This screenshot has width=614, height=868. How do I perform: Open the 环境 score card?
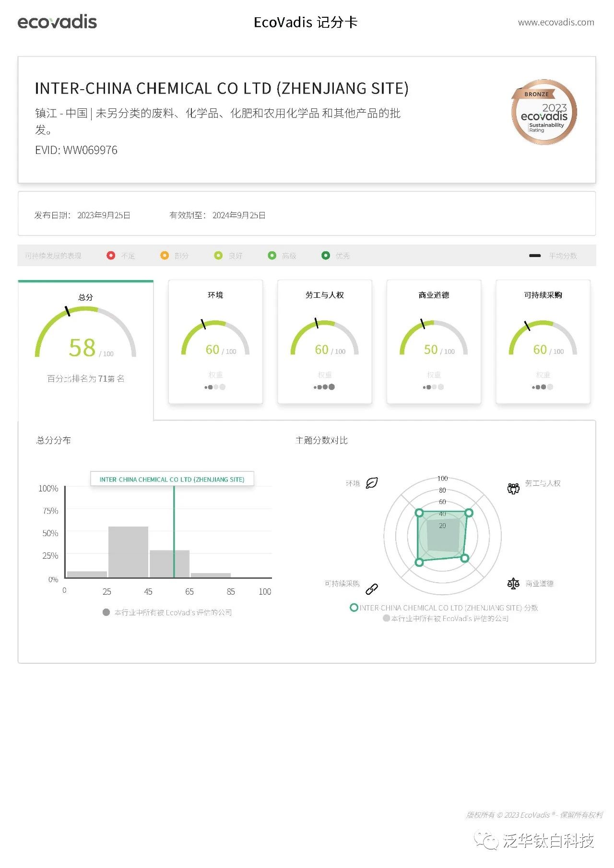[215, 342]
